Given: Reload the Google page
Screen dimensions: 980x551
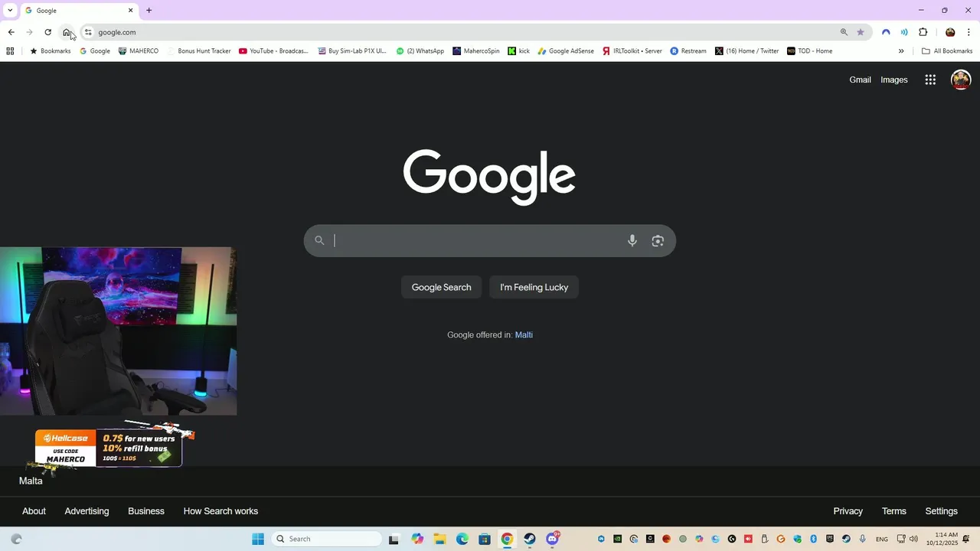Looking at the screenshot, I should tap(47, 32).
